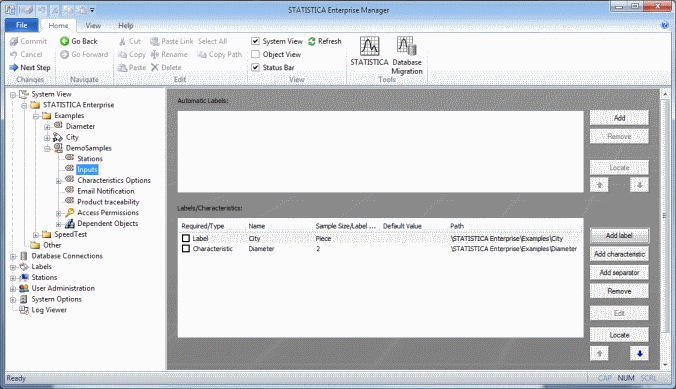Click the Add separator button
Screen dimensions: 676x389
pyautogui.click(x=619, y=273)
